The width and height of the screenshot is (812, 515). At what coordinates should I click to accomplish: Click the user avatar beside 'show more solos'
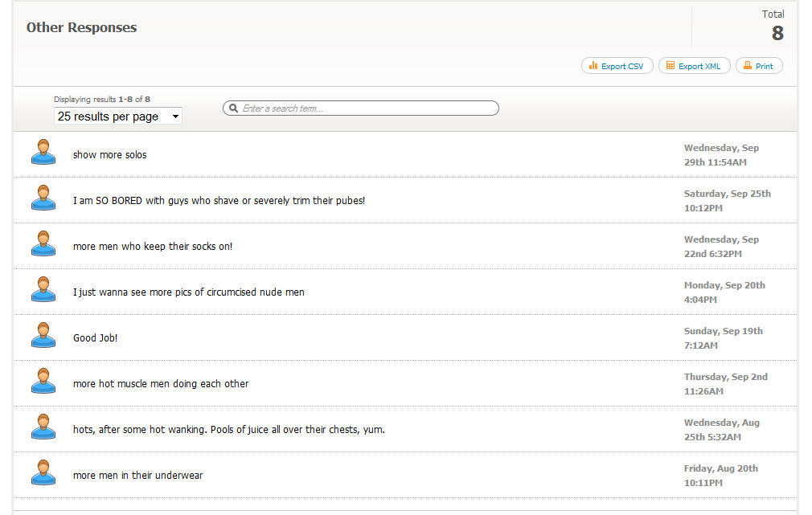click(43, 152)
